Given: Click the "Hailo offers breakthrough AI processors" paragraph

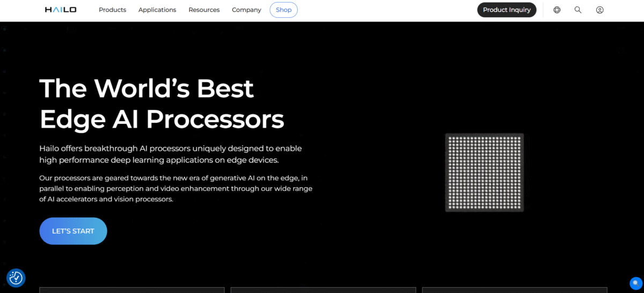Looking at the screenshot, I should click(x=171, y=154).
